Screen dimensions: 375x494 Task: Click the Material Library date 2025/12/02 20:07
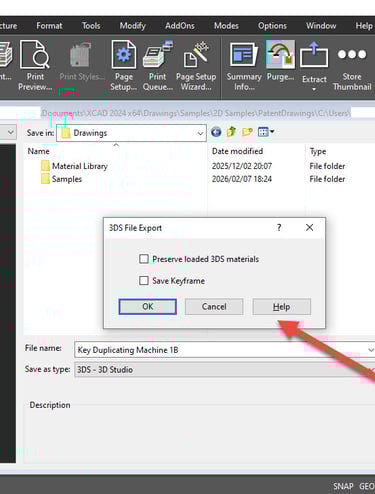point(242,166)
